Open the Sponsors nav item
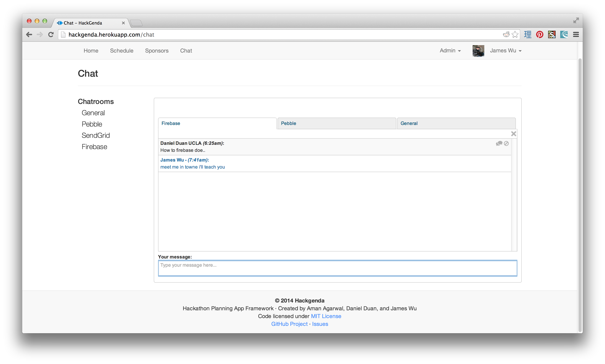605x364 pixels. click(157, 51)
